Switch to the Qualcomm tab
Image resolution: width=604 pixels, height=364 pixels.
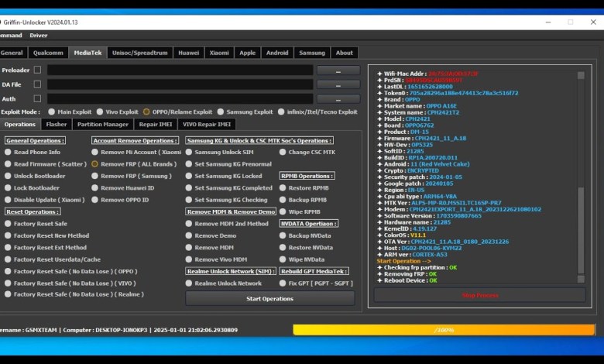coord(48,53)
